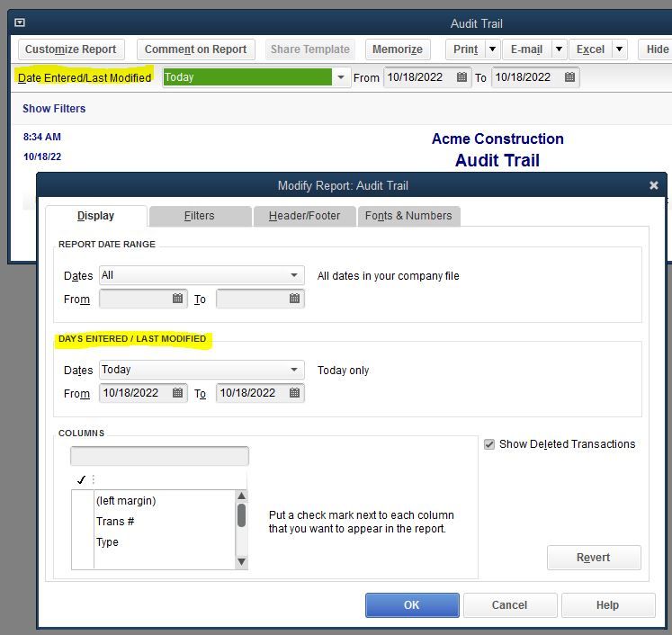The image size is (672, 635).
Task: Switch to the Header/Footer tab
Action: pos(305,216)
